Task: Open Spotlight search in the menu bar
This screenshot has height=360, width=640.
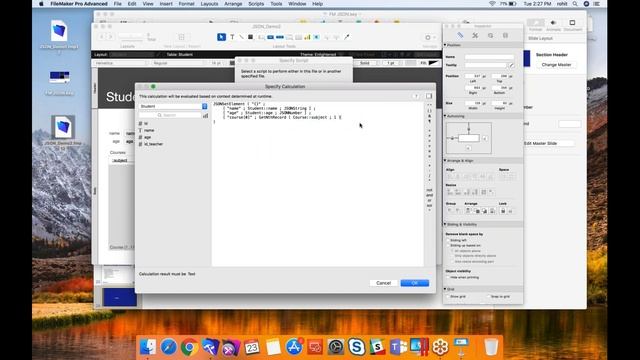Action: (575, 4)
